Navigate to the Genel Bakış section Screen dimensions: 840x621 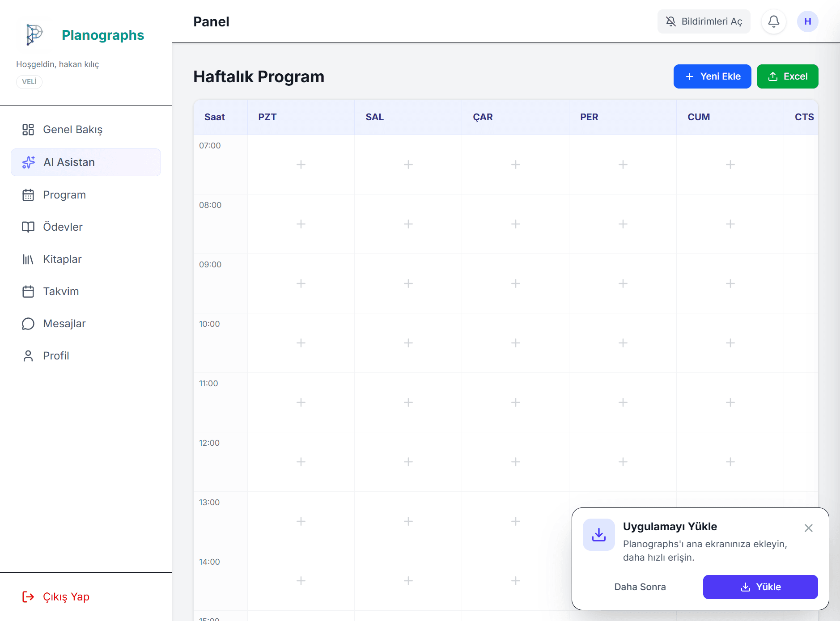72,130
